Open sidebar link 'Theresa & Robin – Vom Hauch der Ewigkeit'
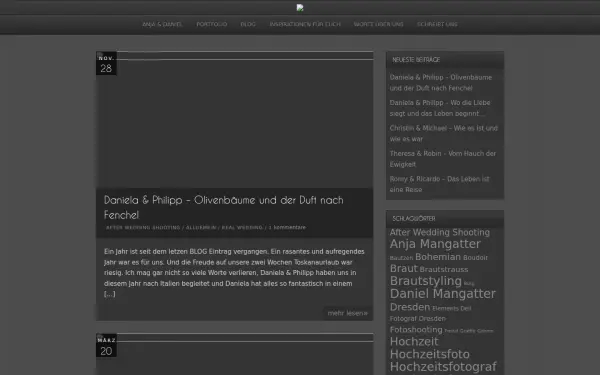Viewport: 600px width, 375px height. click(x=443, y=159)
